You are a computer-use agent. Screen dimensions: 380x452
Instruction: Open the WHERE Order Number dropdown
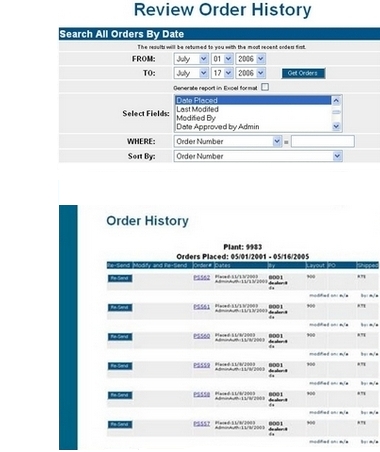pos(228,142)
